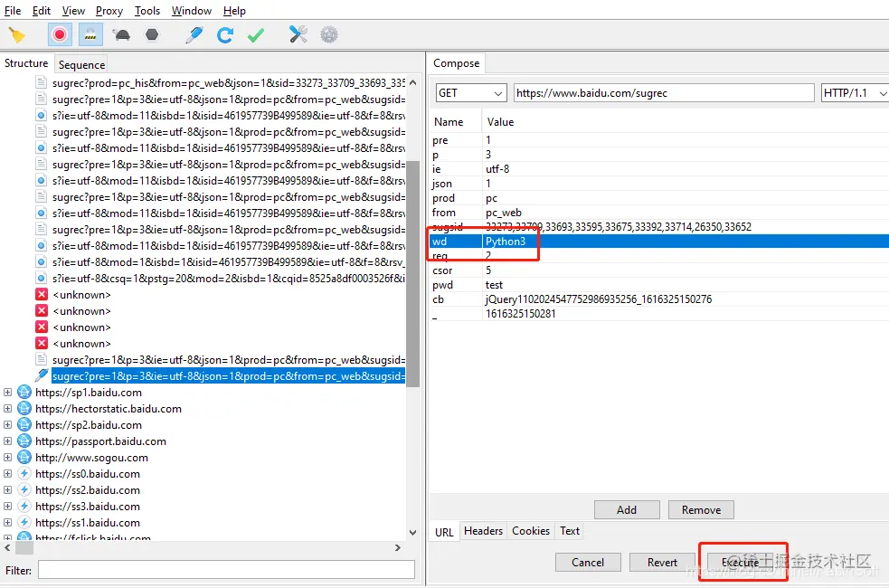Click the Execute button
This screenshot has width=889, height=588.
pyautogui.click(x=739, y=563)
